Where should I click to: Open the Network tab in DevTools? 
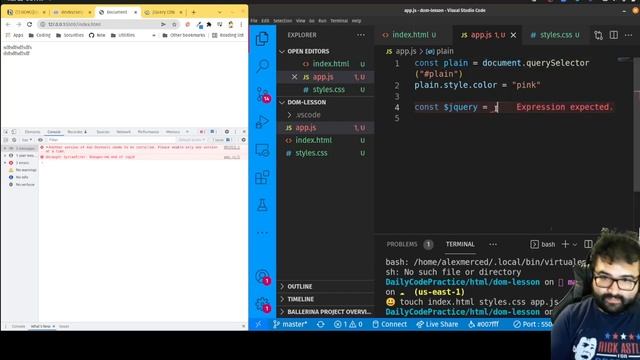[x=123, y=132]
